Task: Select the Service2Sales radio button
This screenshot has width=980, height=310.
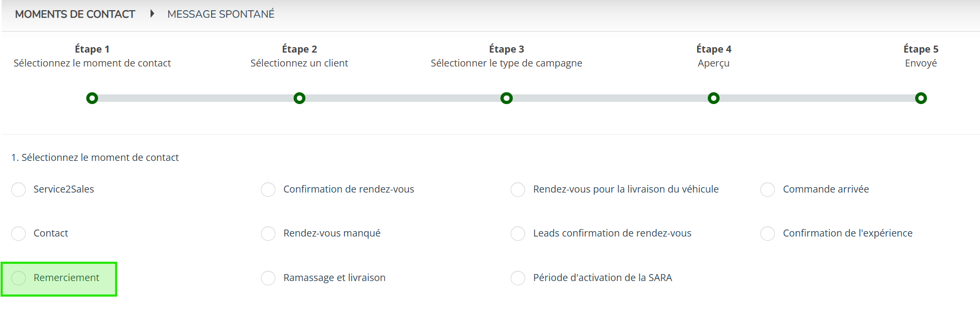Action: point(19,190)
